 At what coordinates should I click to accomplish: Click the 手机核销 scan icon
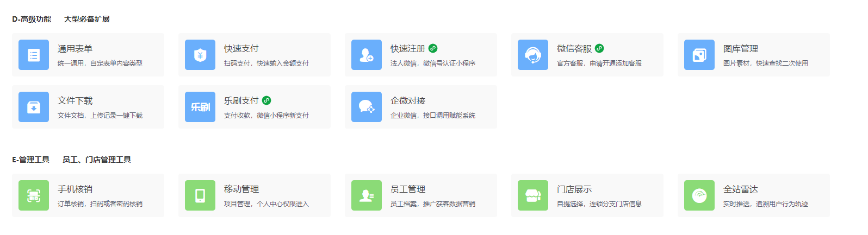pyautogui.click(x=34, y=195)
